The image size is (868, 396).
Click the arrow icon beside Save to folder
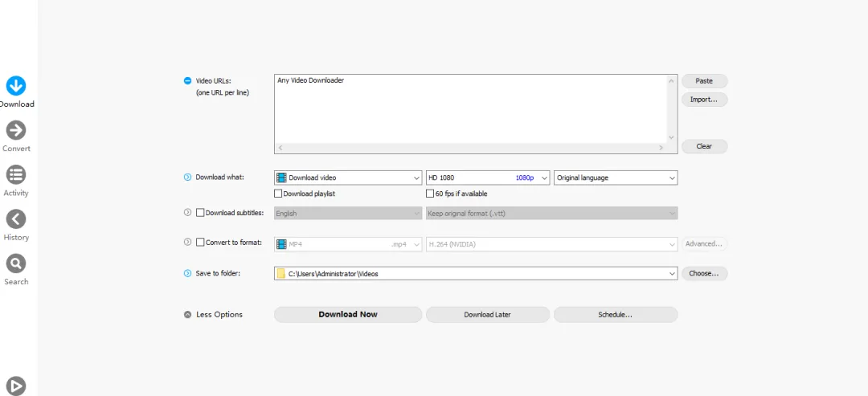pos(187,273)
